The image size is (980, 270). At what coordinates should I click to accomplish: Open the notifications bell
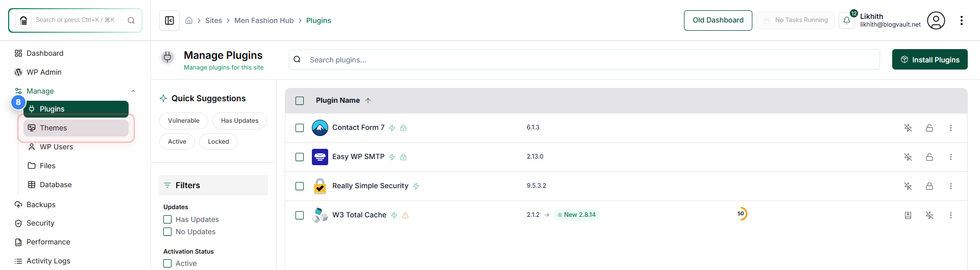(x=847, y=20)
